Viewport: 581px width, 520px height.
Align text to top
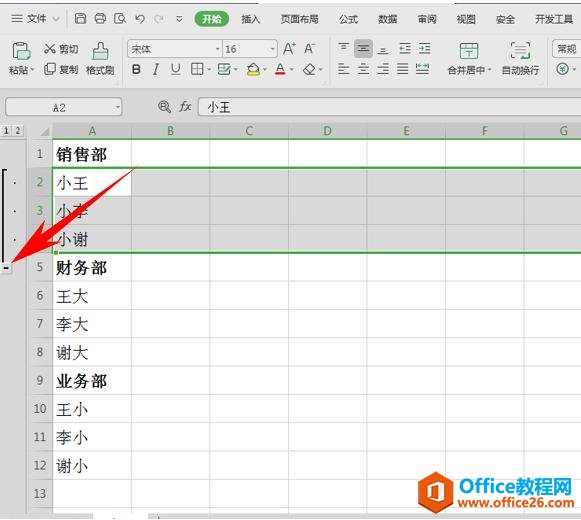(344, 48)
